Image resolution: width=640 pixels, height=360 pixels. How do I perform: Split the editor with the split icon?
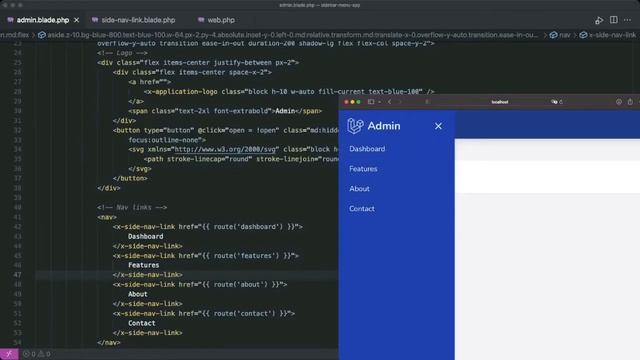coord(613,20)
